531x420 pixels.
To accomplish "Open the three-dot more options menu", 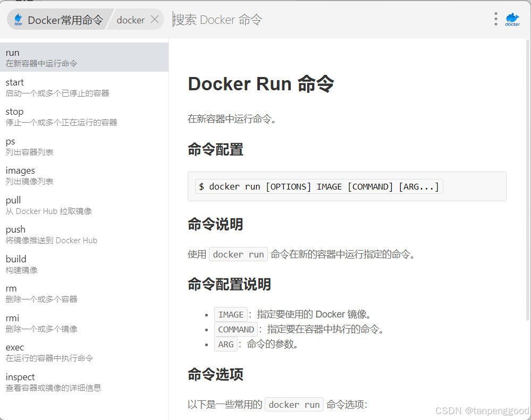I will pyautogui.click(x=496, y=19).
